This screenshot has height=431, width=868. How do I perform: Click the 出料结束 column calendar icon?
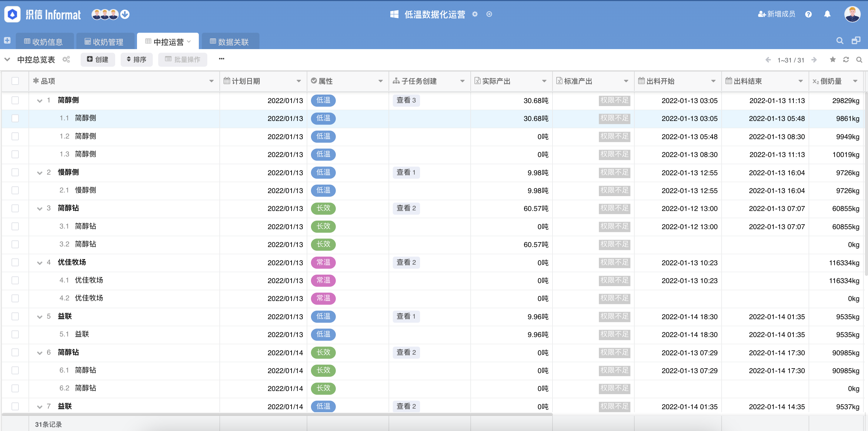coord(729,81)
